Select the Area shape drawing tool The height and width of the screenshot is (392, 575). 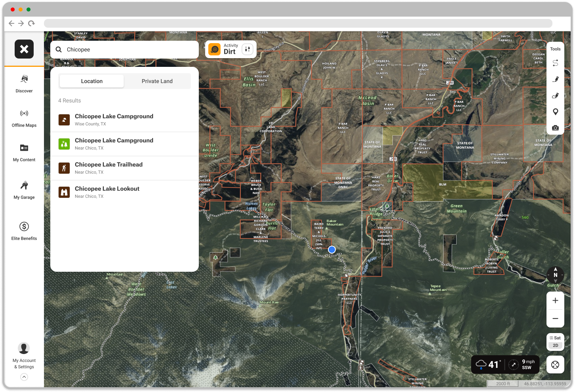tap(556, 95)
